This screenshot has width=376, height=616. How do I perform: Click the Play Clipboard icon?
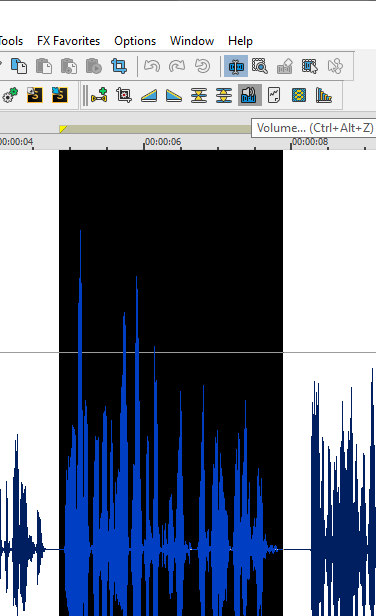pyautogui.click(x=94, y=66)
